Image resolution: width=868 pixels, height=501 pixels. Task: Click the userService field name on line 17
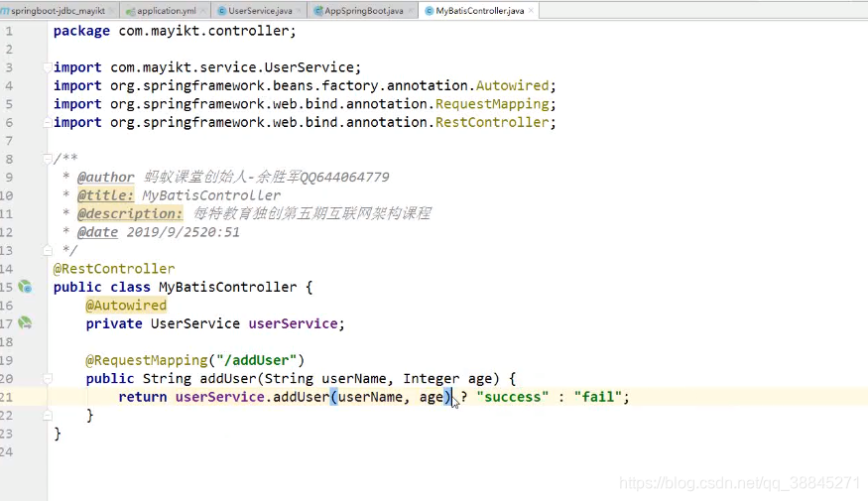[x=293, y=323]
